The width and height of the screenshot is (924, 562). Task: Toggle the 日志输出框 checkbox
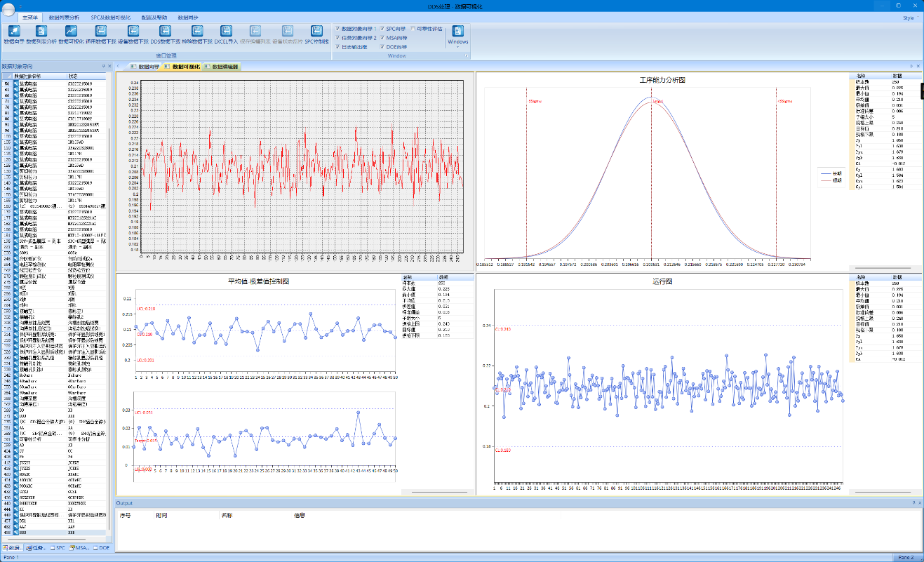[x=337, y=47]
